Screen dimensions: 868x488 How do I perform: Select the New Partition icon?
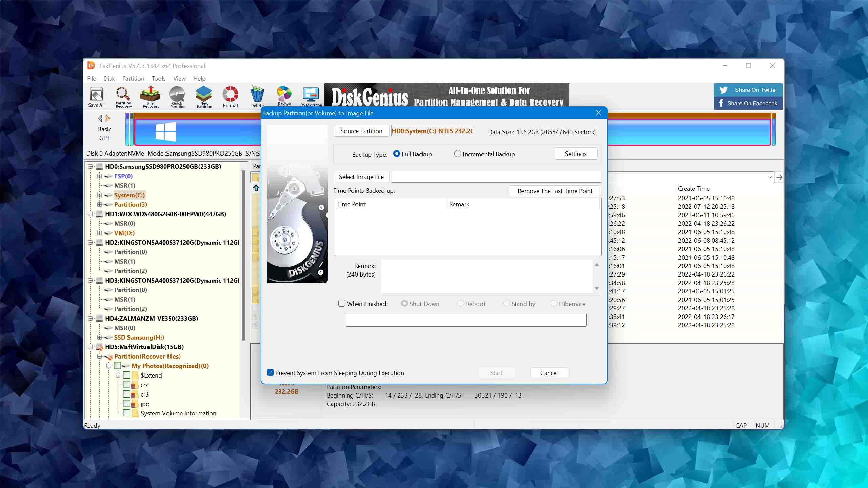[x=204, y=97]
